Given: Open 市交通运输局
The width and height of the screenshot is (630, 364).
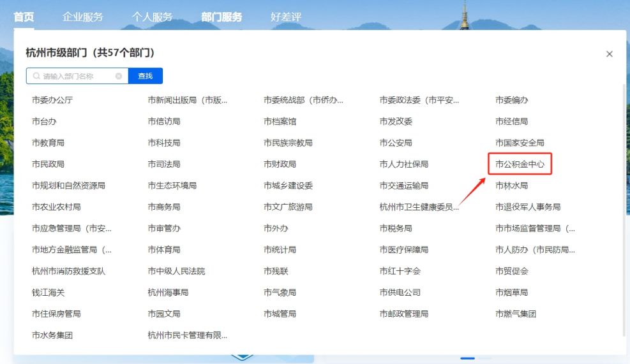Looking at the screenshot, I should 404,186.
